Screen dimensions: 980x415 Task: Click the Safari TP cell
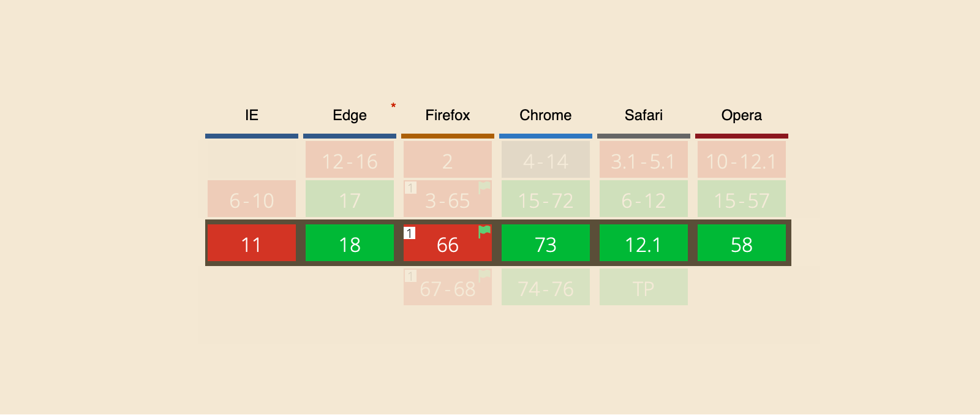644,287
